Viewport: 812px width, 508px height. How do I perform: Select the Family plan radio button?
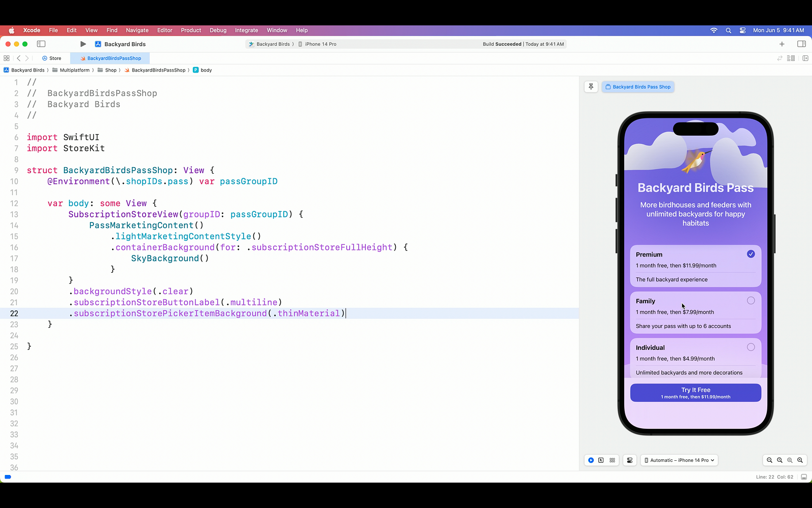(751, 301)
